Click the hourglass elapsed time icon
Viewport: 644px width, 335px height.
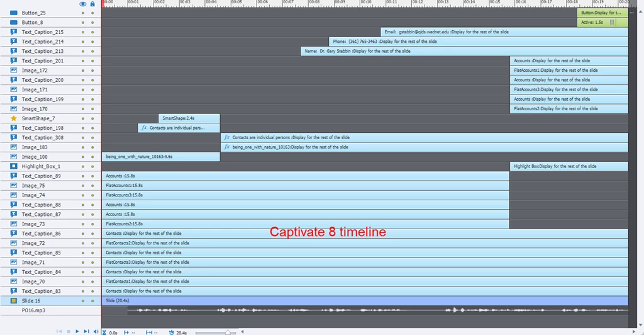(x=104, y=332)
